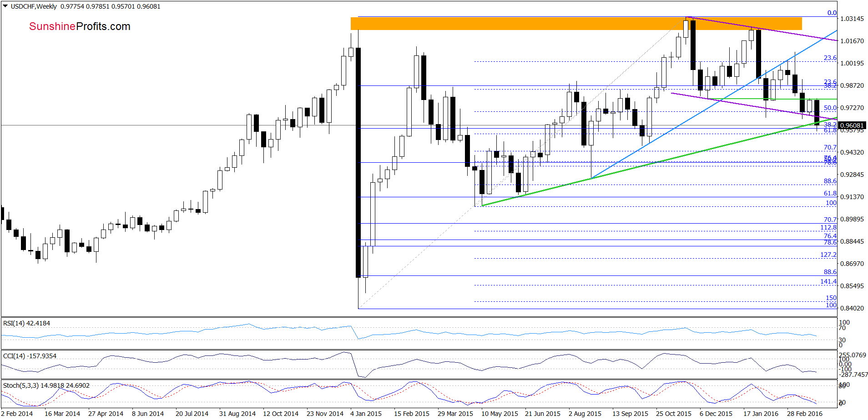
Task: Click the 28 Feb 2016 date label
Action: (804, 414)
